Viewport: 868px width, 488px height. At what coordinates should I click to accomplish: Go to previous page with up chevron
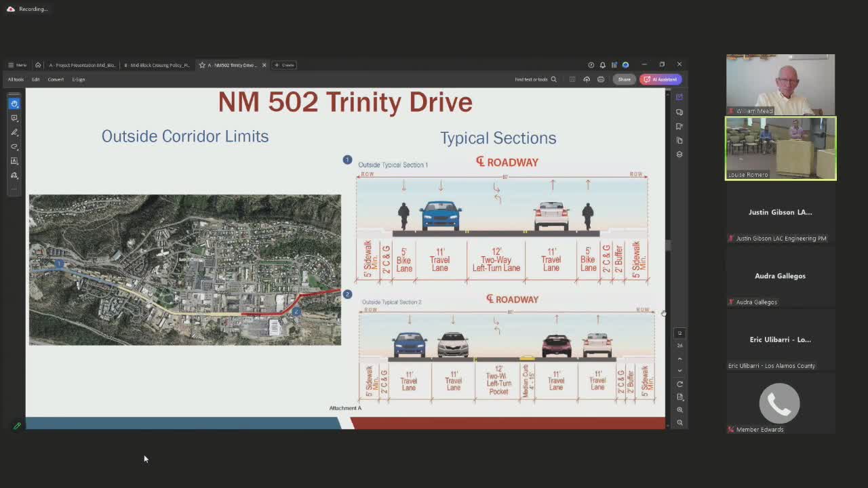tap(679, 359)
